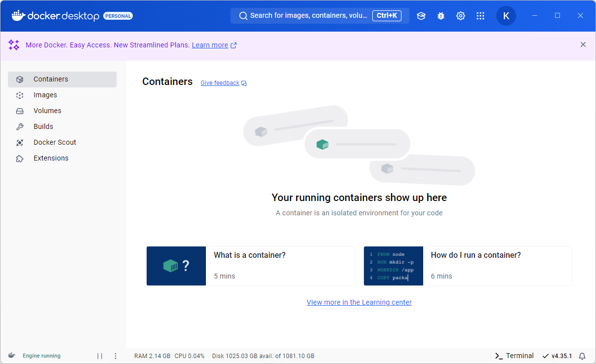Viewport: 596px width, 364px height.
Task: Go to Docker Scout view
Action: (62, 142)
